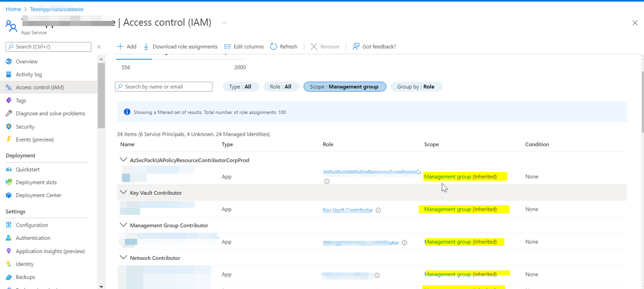Click the info icon under AzSecPack role link
Viewport: 644px width, 289px height.
327,181
